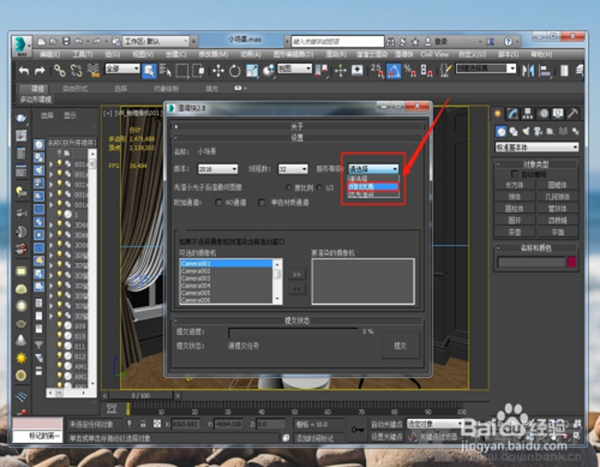Click the object color swatch under 名称和颜色
This screenshot has width=600, height=467.
tap(571, 261)
